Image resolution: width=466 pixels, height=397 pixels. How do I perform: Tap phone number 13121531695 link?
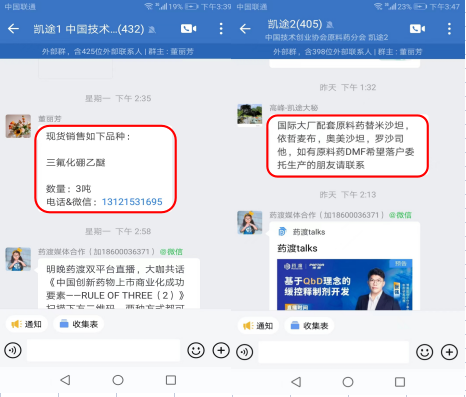point(132,202)
